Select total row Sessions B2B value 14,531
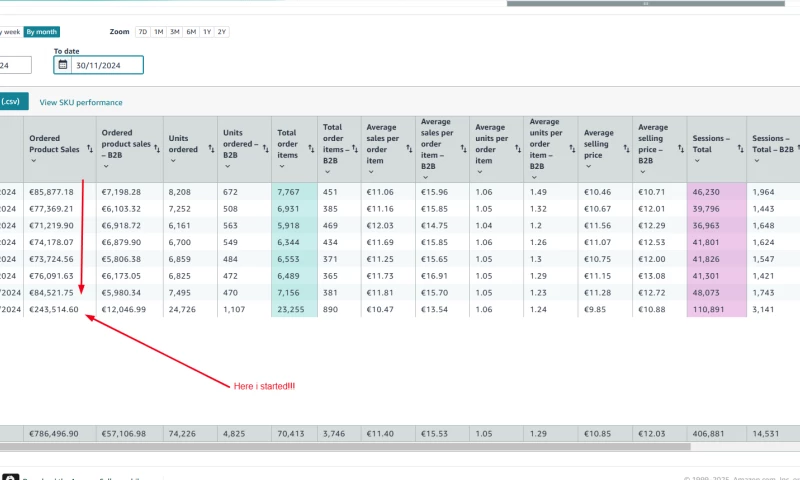This screenshot has height=480, width=800. 766,434
